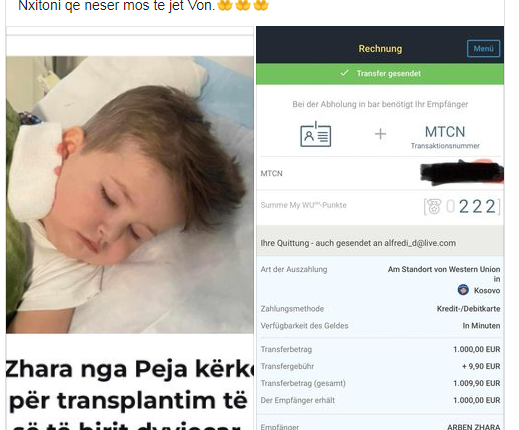Screen dimensions: 519x430
Task: Click the My WU points badge icon
Action: (x=433, y=206)
